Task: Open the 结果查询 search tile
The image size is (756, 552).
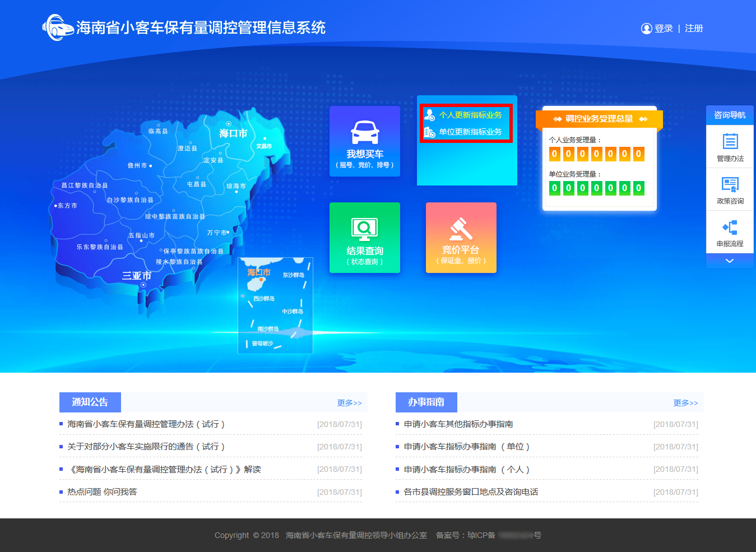Action: 365,238
